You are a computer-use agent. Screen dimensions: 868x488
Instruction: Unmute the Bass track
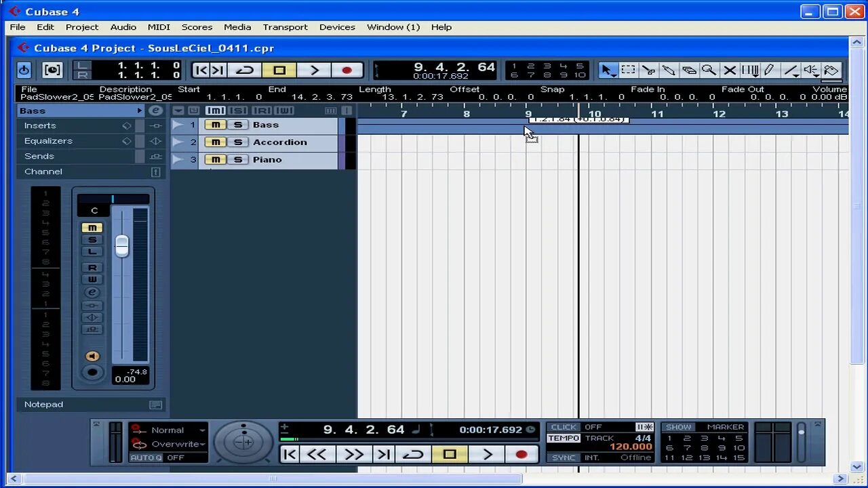pyautogui.click(x=216, y=125)
